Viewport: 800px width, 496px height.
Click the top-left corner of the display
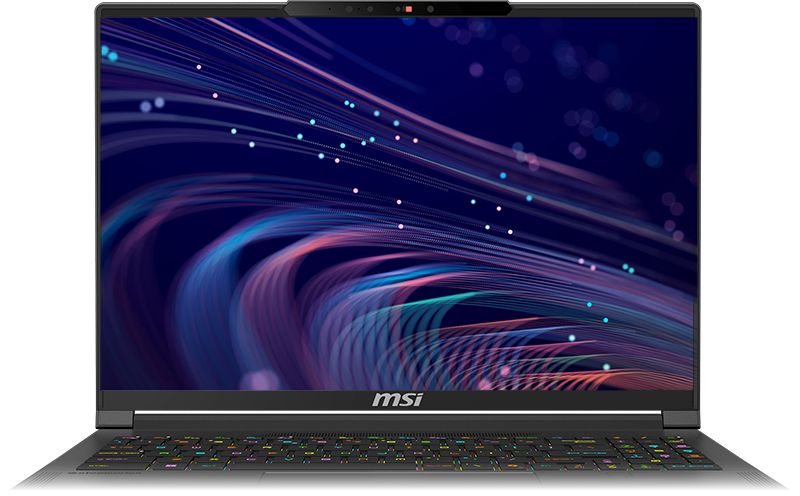tap(108, 24)
